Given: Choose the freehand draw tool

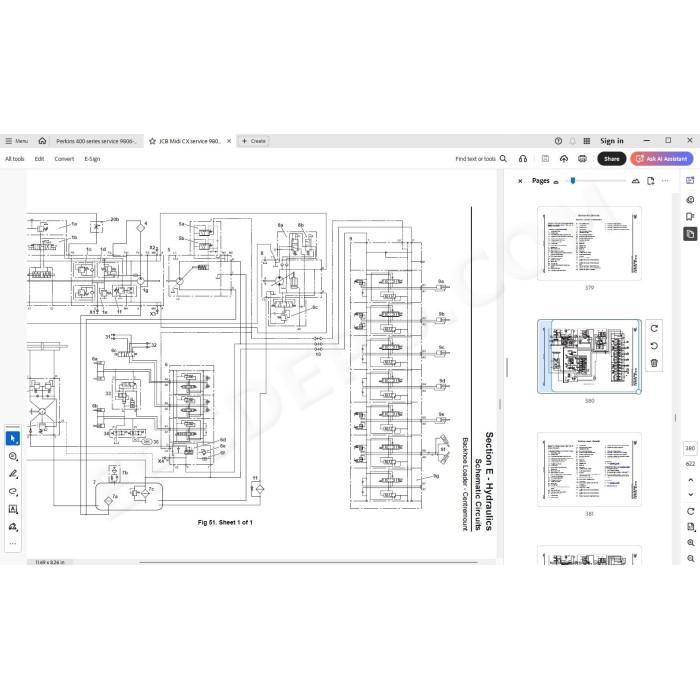Looking at the screenshot, I should click(13, 492).
